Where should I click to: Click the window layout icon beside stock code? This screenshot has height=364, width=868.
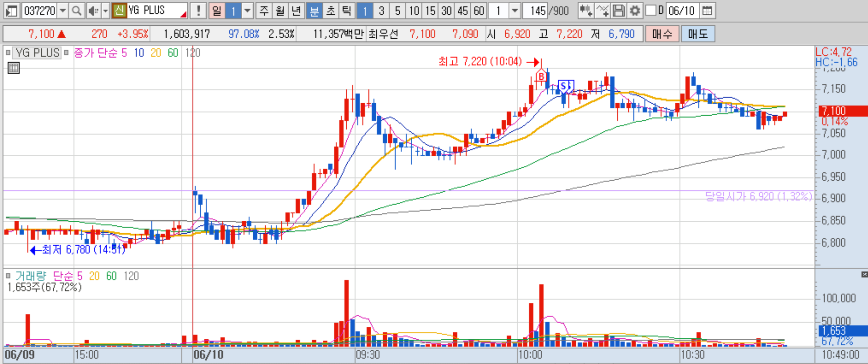[x=12, y=11]
